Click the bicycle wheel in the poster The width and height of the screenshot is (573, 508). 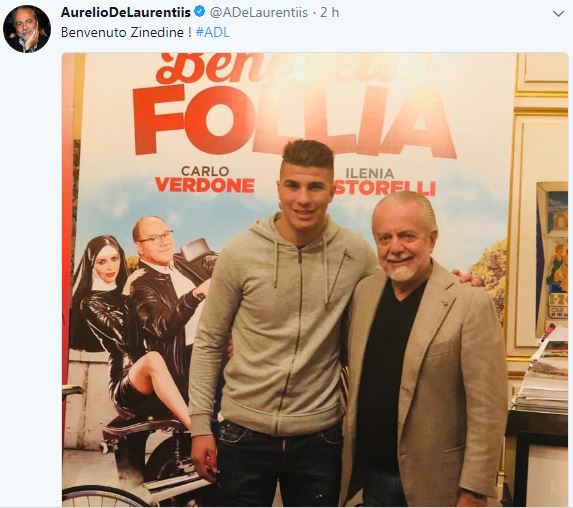(106, 495)
